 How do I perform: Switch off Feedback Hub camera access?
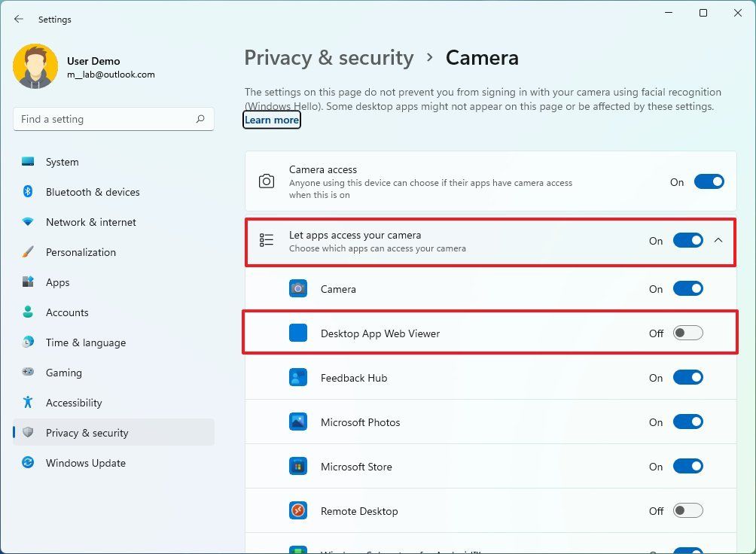coord(687,377)
